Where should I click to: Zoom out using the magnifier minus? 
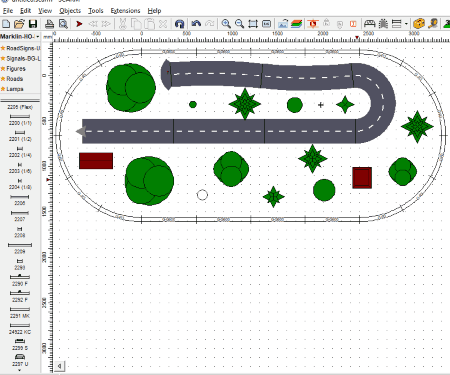239,24
